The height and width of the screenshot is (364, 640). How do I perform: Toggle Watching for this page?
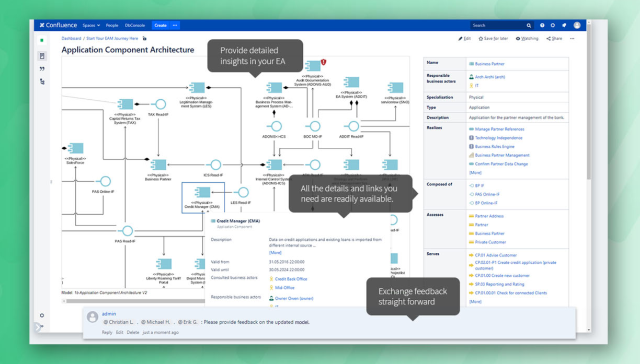tap(527, 39)
